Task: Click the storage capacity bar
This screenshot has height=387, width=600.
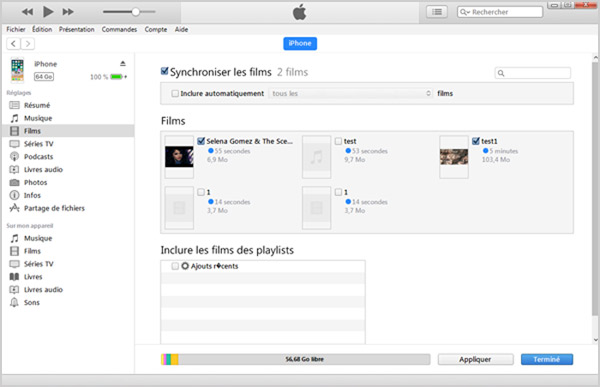Action: point(295,359)
